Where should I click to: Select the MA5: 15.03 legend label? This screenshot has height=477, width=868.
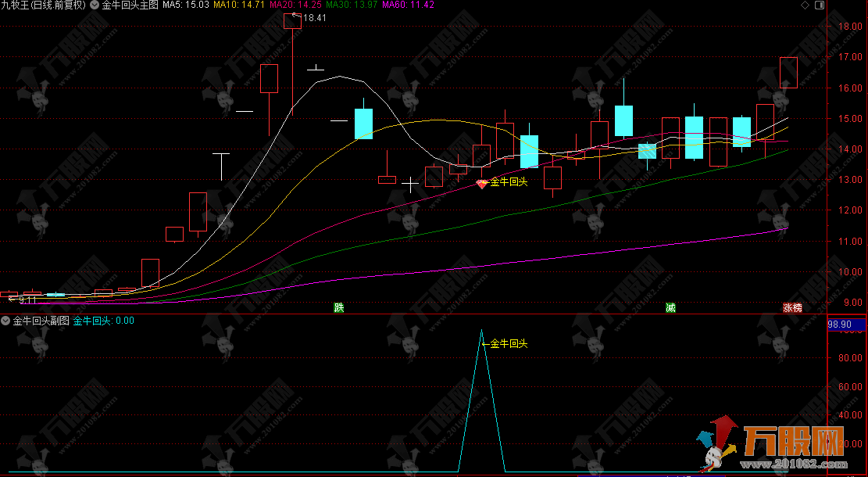[185, 5]
